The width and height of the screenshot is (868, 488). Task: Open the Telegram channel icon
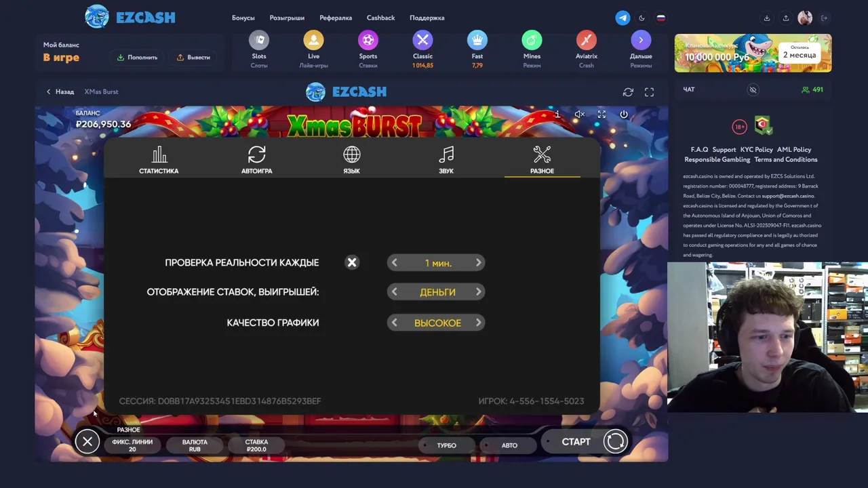tap(623, 18)
